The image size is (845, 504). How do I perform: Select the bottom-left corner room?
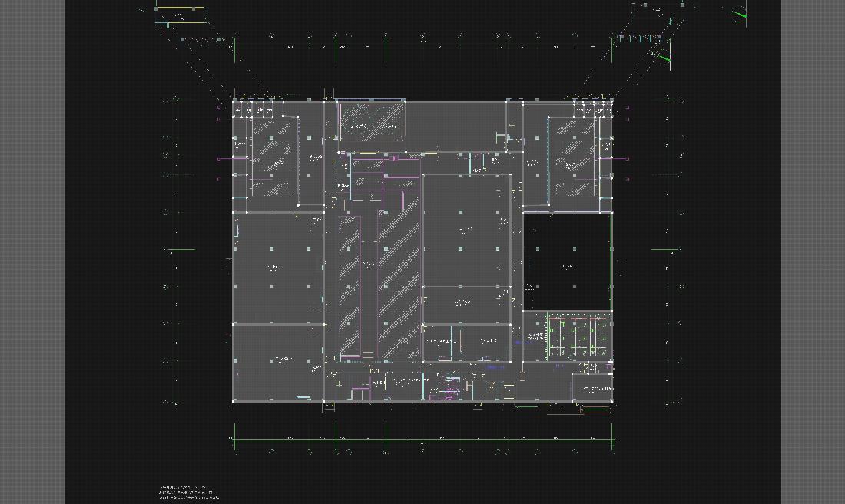pos(277,361)
